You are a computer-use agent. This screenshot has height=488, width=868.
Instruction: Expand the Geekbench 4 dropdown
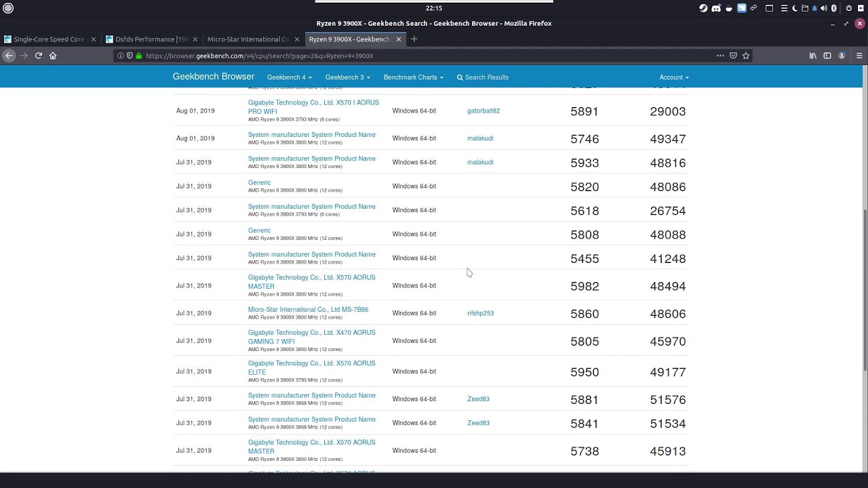[290, 77]
